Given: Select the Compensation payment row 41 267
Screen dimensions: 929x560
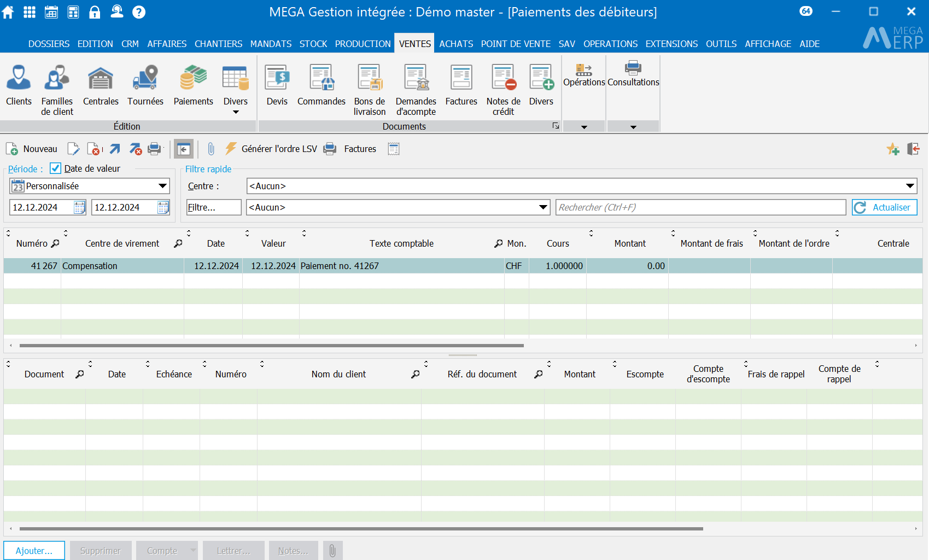Looking at the screenshot, I should click(x=463, y=266).
